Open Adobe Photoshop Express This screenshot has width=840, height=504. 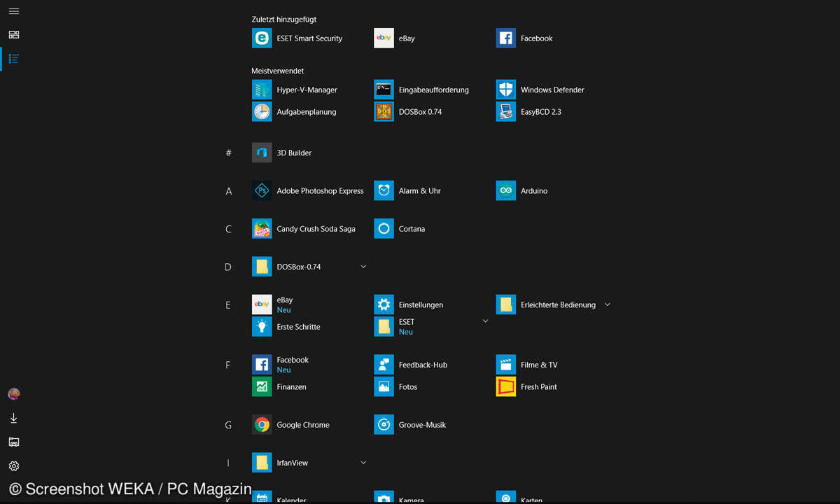(x=308, y=190)
